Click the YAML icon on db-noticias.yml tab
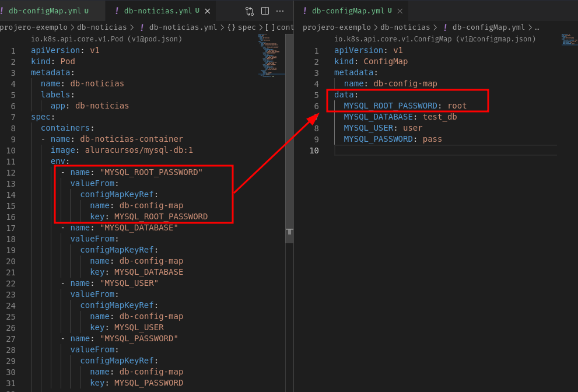This screenshot has height=392, width=578. pos(117,11)
